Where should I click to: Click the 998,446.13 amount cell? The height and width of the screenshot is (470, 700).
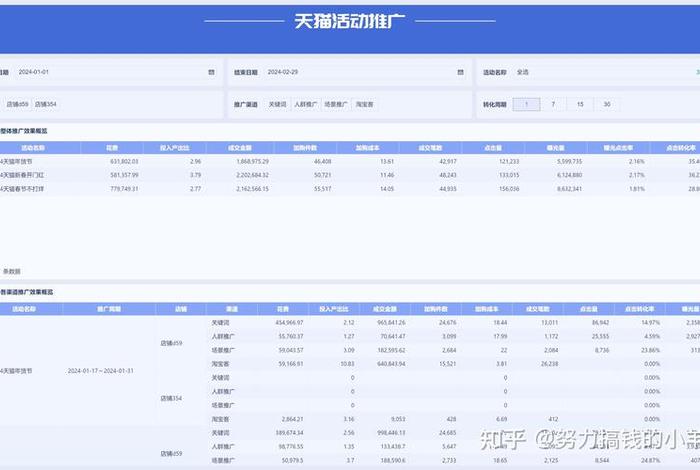pos(392,433)
